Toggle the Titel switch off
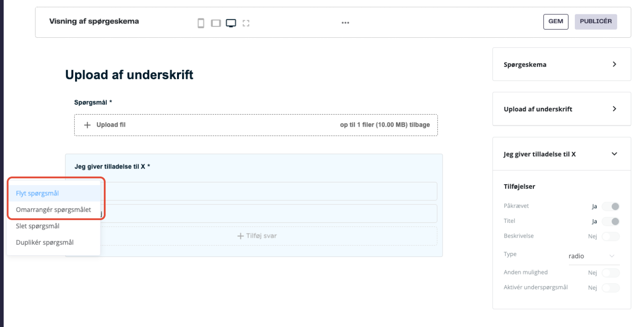This screenshot has width=644, height=327. tap(611, 221)
